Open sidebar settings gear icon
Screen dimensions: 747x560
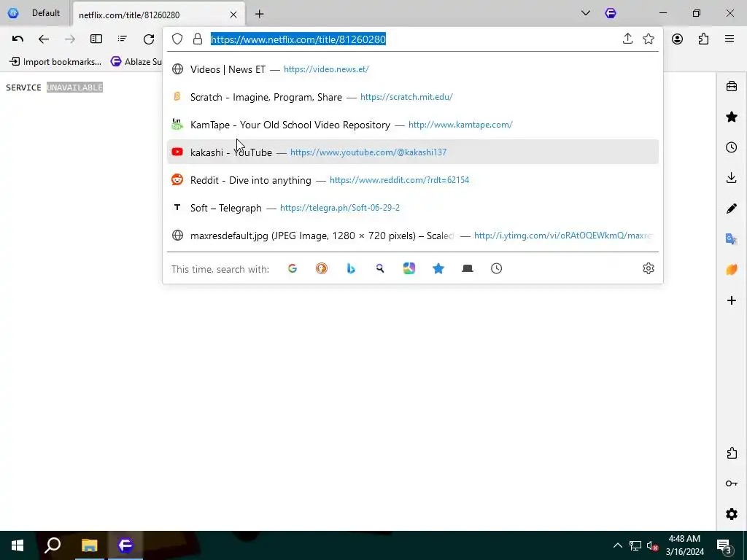pyautogui.click(x=732, y=514)
